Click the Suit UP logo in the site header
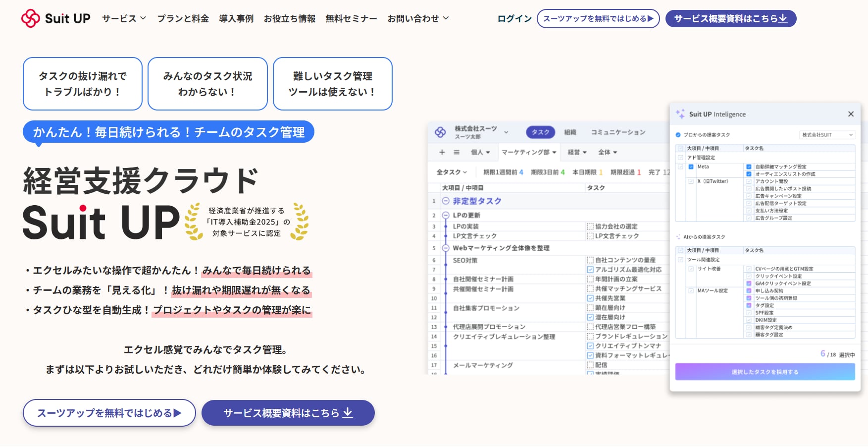The width and height of the screenshot is (868, 447). click(55, 18)
